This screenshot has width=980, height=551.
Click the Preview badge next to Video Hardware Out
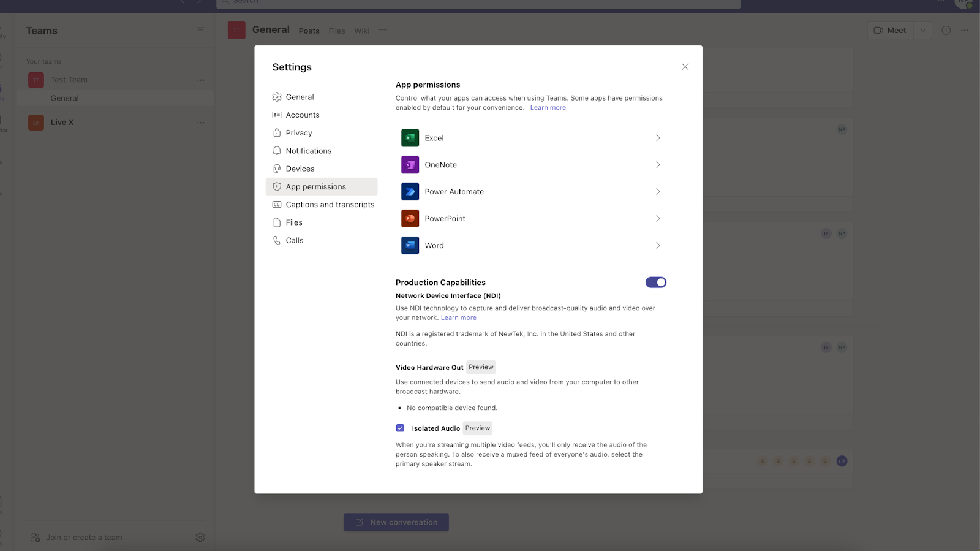481,367
